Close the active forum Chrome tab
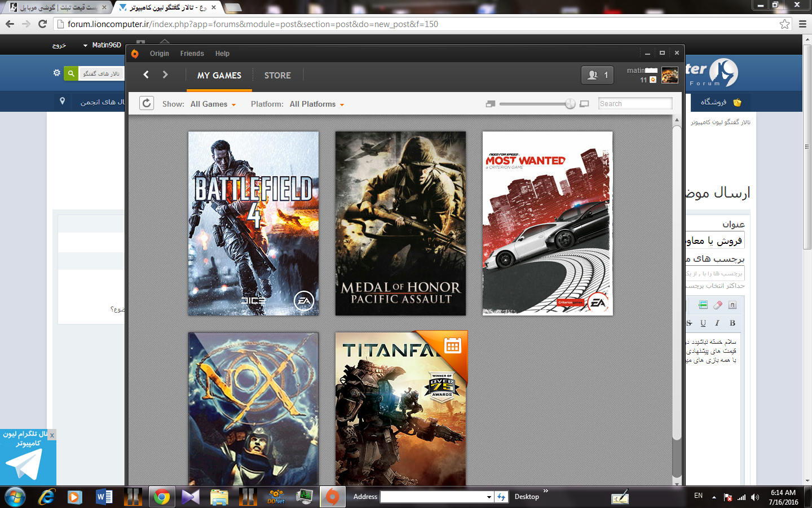812x508 pixels. point(214,7)
